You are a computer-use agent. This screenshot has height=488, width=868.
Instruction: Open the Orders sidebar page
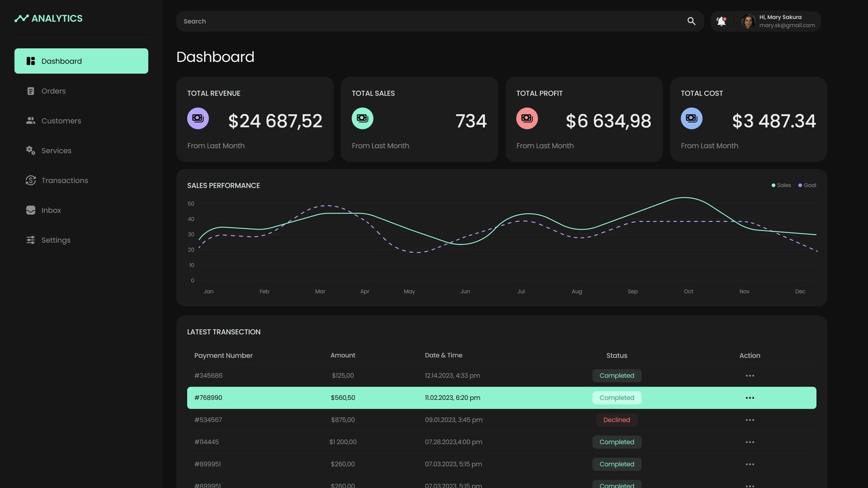pyautogui.click(x=53, y=91)
